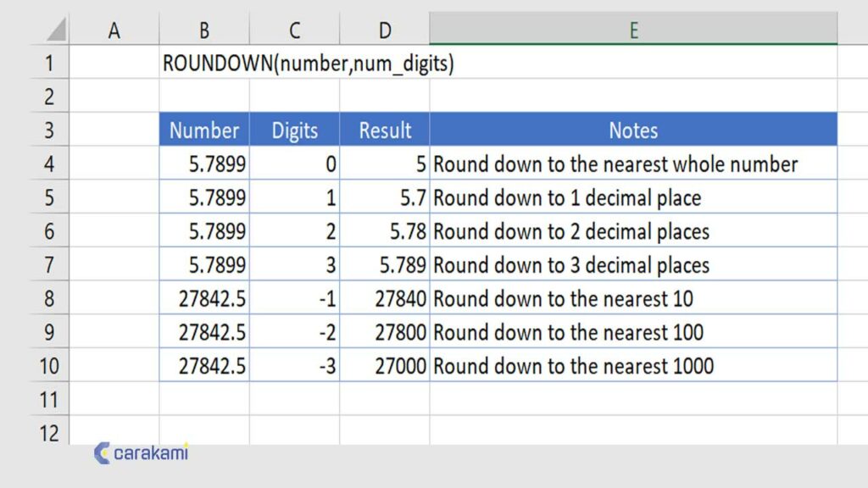Select the Notes column header cell
The width and height of the screenshot is (868, 488).
pos(632,130)
